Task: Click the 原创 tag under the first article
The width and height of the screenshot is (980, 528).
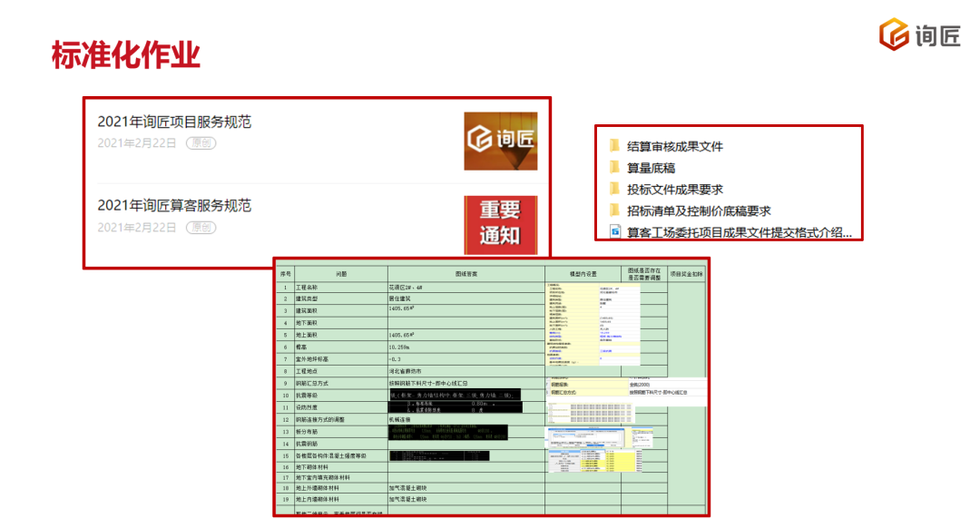Action: (201, 143)
